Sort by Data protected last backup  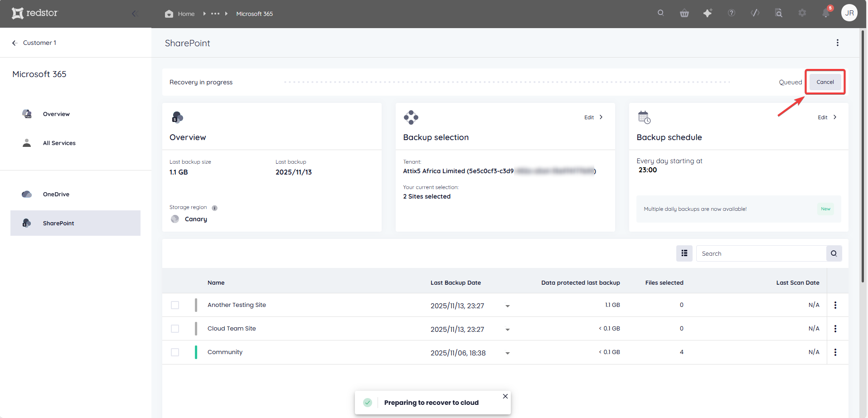[581, 282]
